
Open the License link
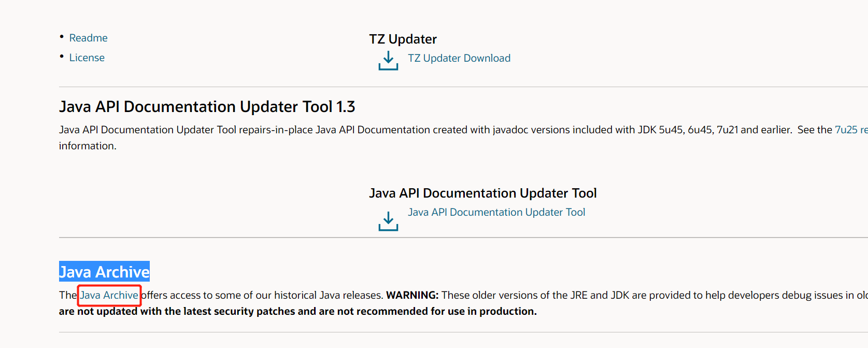coord(87,58)
